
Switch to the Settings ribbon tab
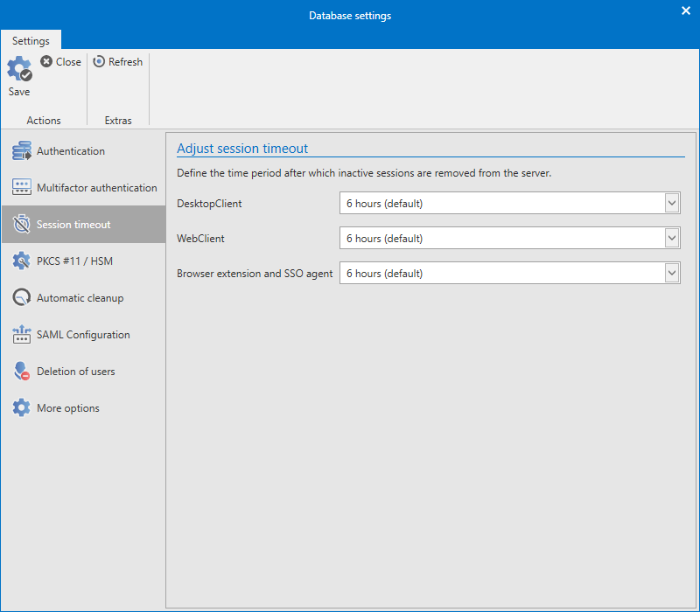click(31, 40)
